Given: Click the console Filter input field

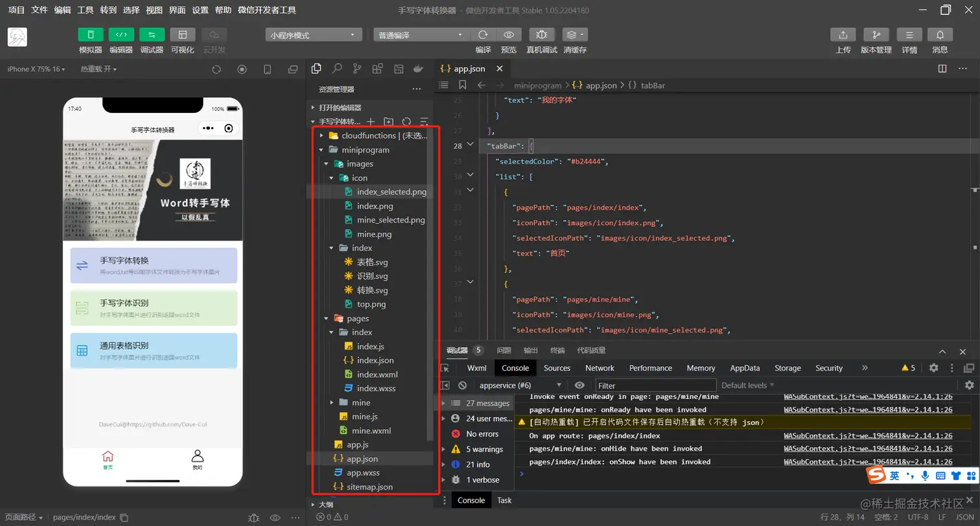Looking at the screenshot, I should [x=655, y=385].
